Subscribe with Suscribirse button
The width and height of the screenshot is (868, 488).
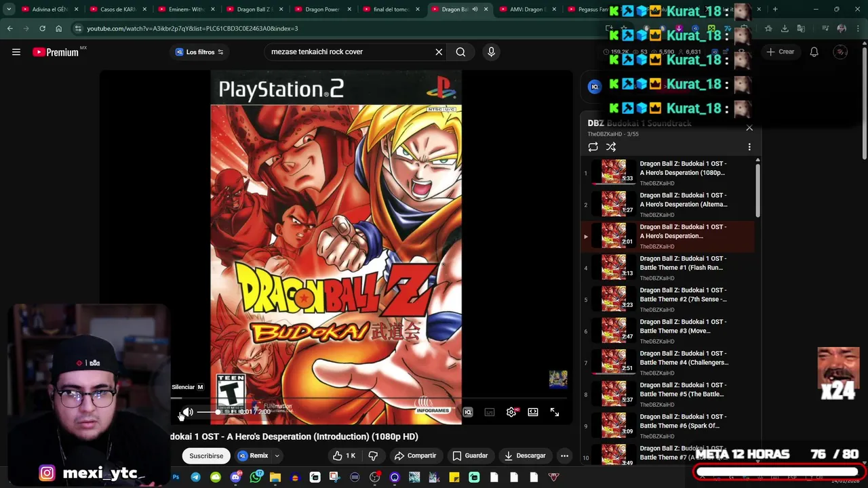tap(206, 455)
